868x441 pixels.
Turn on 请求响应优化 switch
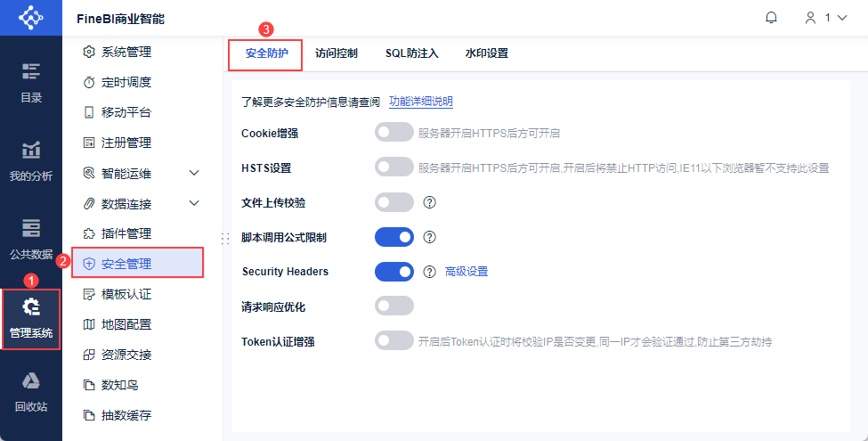tap(394, 306)
